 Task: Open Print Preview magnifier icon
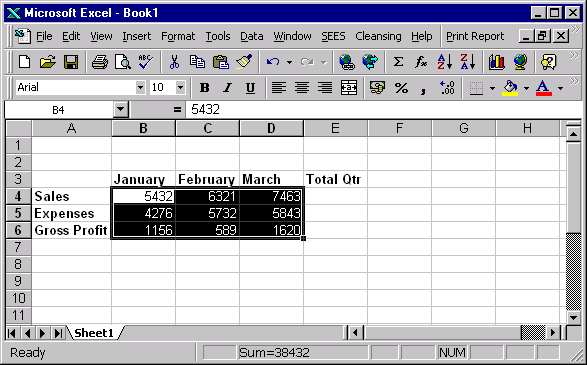(x=123, y=62)
